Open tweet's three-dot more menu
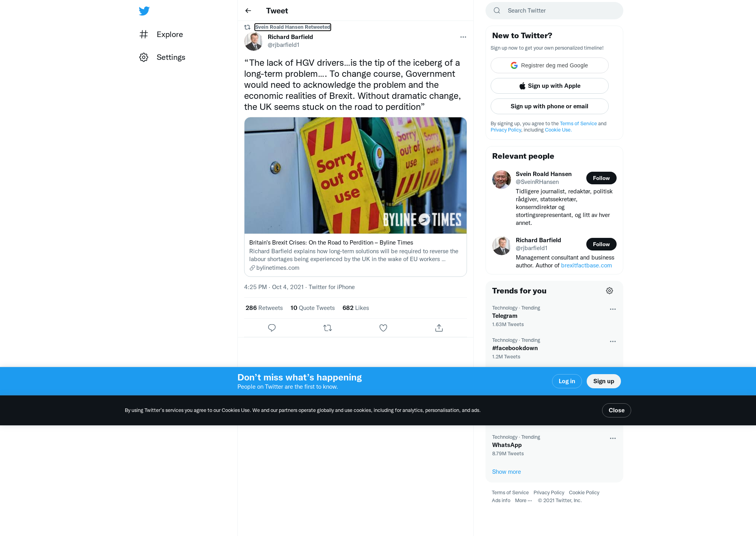The height and width of the screenshot is (536, 756). point(463,37)
